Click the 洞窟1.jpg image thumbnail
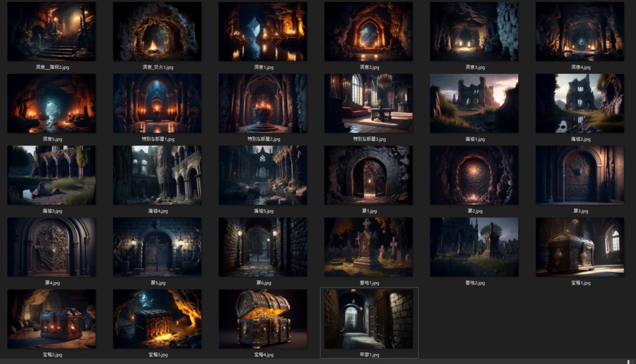The width and height of the screenshot is (636, 364). pyautogui.click(x=263, y=31)
